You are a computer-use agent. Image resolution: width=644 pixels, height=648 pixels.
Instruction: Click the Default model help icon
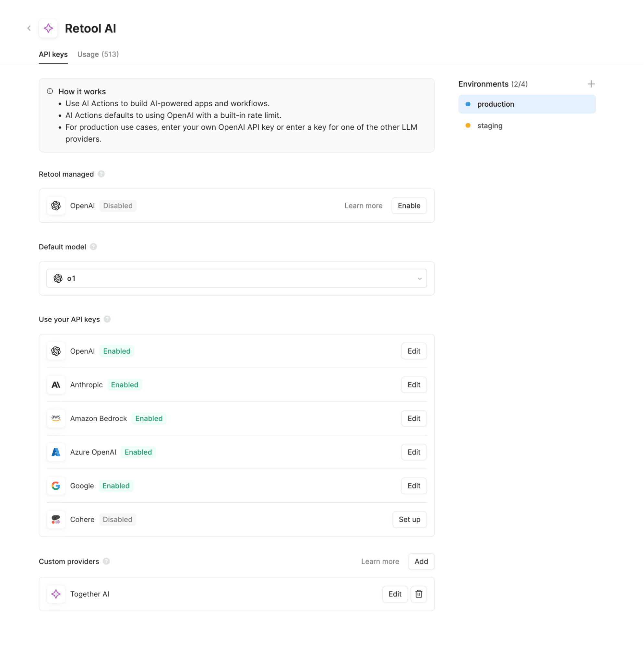[93, 247]
